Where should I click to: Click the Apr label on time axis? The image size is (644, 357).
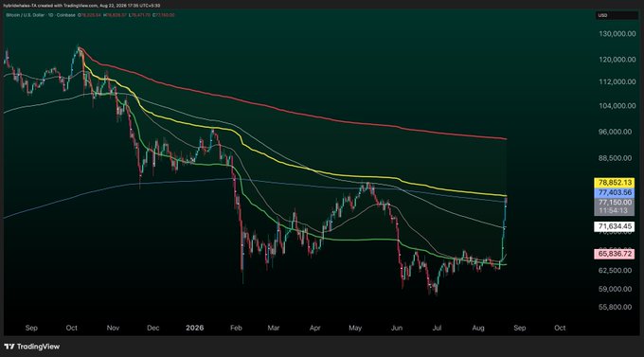(314, 328)
